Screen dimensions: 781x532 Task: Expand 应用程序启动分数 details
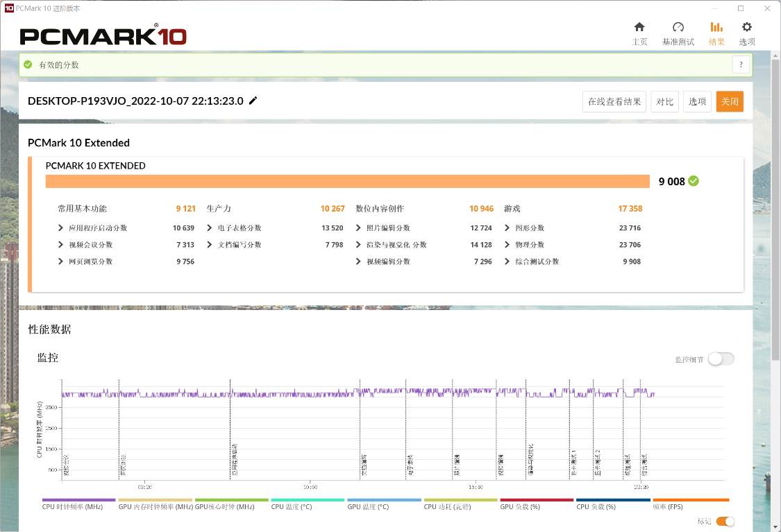pos(61,228)
